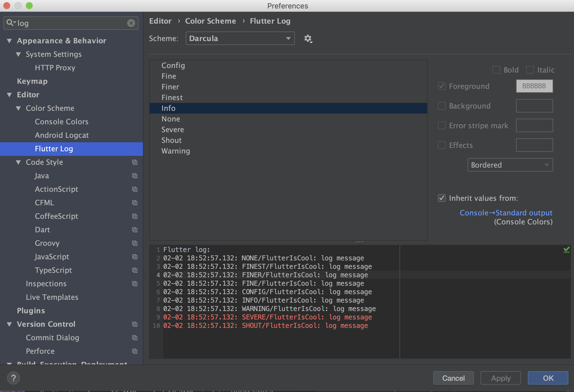Follow the Console→Standard output link

tap(506, 213)
